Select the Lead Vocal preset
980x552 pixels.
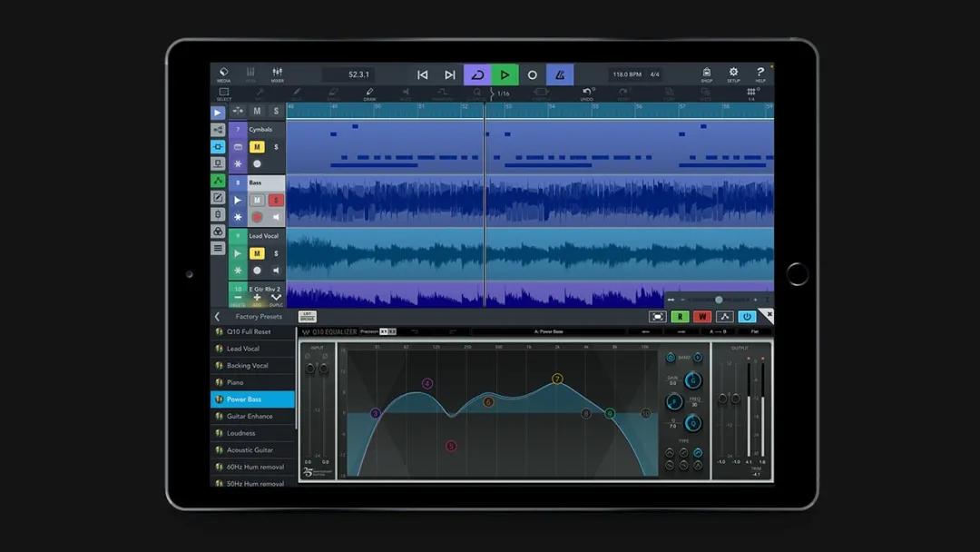click(x=253, y=349)
